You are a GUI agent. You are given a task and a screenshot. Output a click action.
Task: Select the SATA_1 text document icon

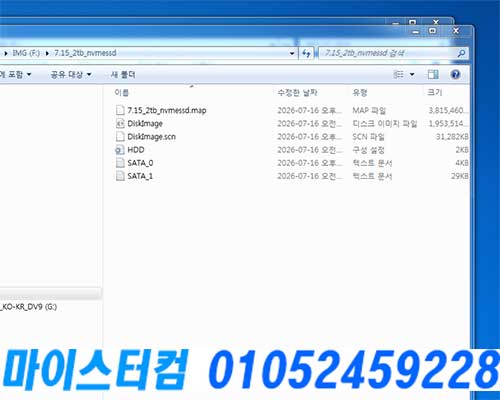pos(120,176)
